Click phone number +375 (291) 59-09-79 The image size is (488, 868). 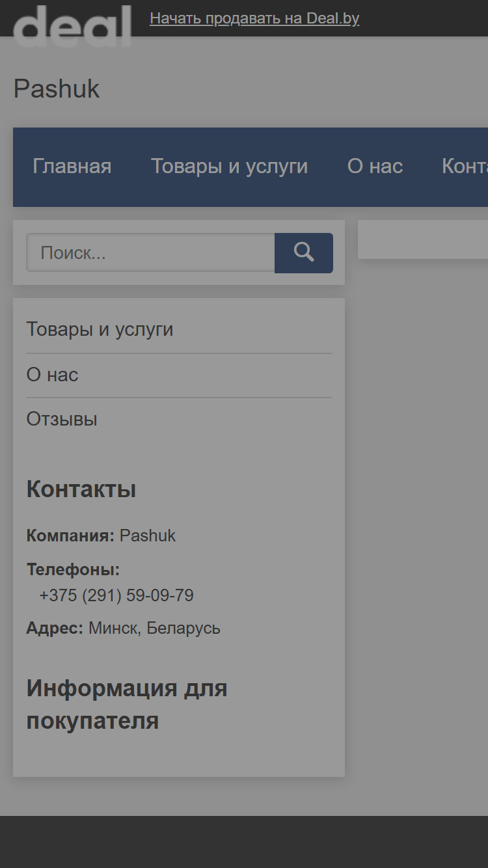pos(116,595)
